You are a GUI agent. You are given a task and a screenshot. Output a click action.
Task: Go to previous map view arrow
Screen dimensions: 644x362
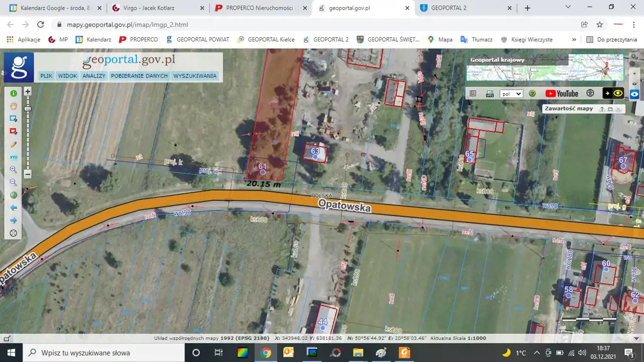(x=14, y=207)
